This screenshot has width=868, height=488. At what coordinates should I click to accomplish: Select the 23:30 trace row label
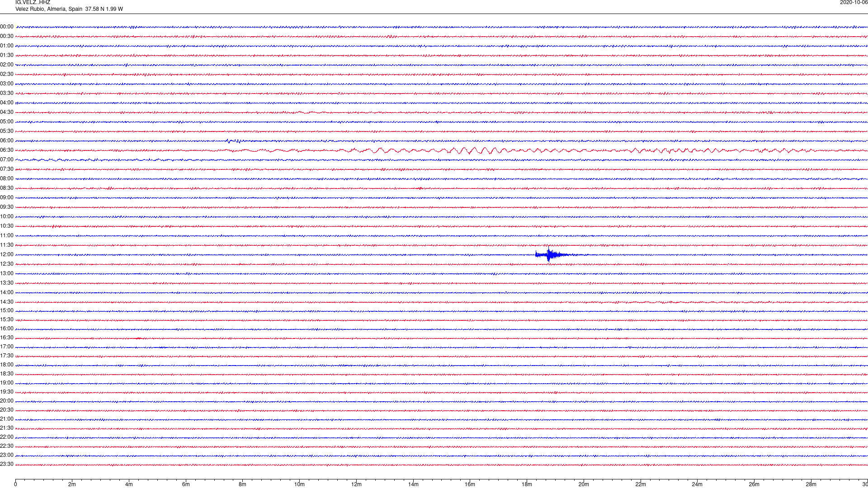[7, 465]
